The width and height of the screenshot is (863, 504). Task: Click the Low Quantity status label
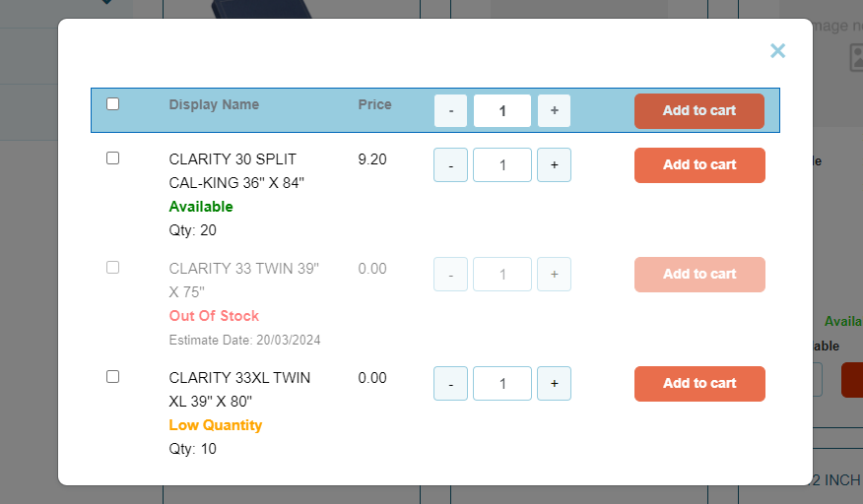coord(216,425)
